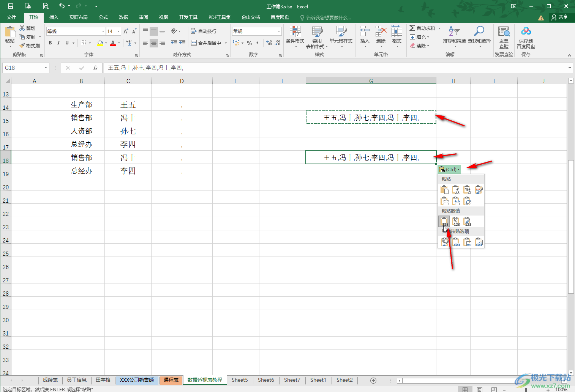Click the formula bar input field

[x=336, y=68]
